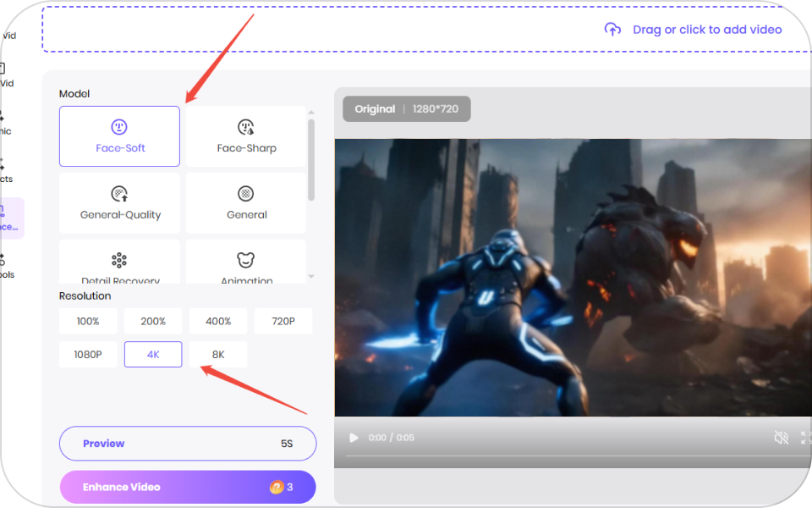This screenshot has width=812, height=508.
Task: Select the Face-Sharp model
Action: pos(246,136)
